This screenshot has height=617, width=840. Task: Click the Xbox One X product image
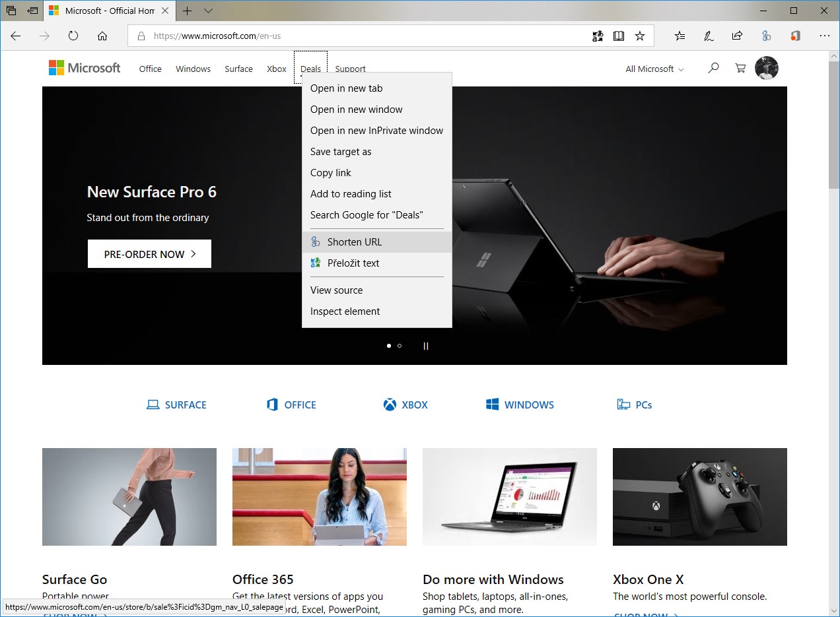pyautogui.click(x=700, y=497)
